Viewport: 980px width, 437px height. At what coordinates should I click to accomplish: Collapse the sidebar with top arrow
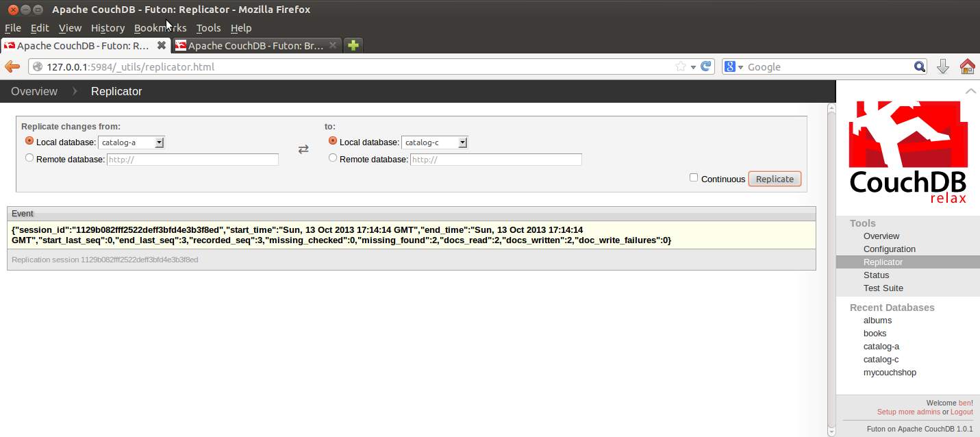click(x=970, y=91)
